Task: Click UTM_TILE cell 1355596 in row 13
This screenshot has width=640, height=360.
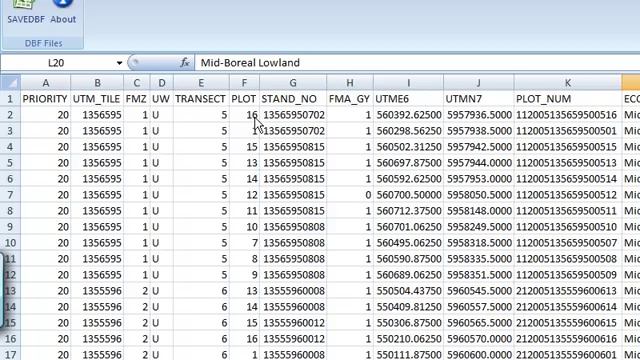Action: click(x=97, y=291)
